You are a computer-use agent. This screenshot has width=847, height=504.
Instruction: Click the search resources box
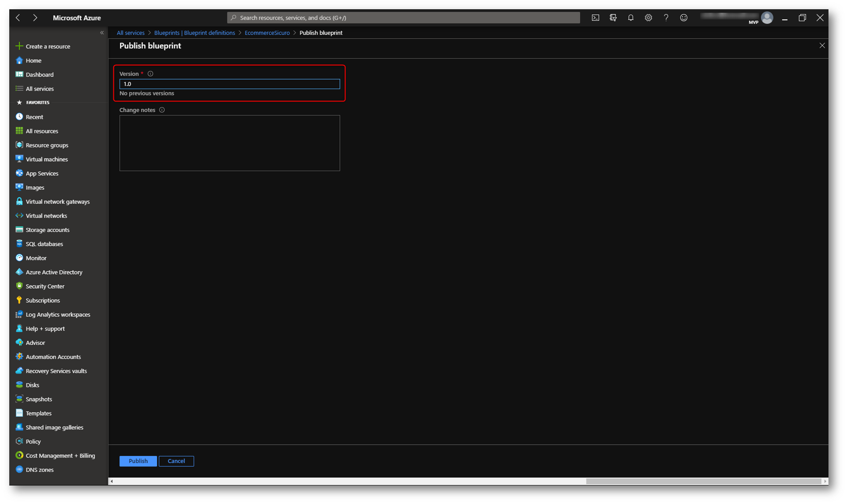tap(403, 18)
